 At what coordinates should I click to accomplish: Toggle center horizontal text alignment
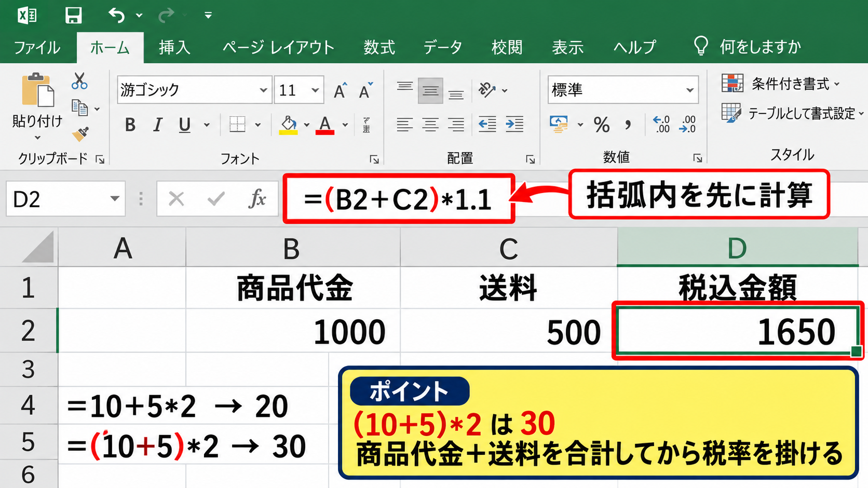[430, 125]
